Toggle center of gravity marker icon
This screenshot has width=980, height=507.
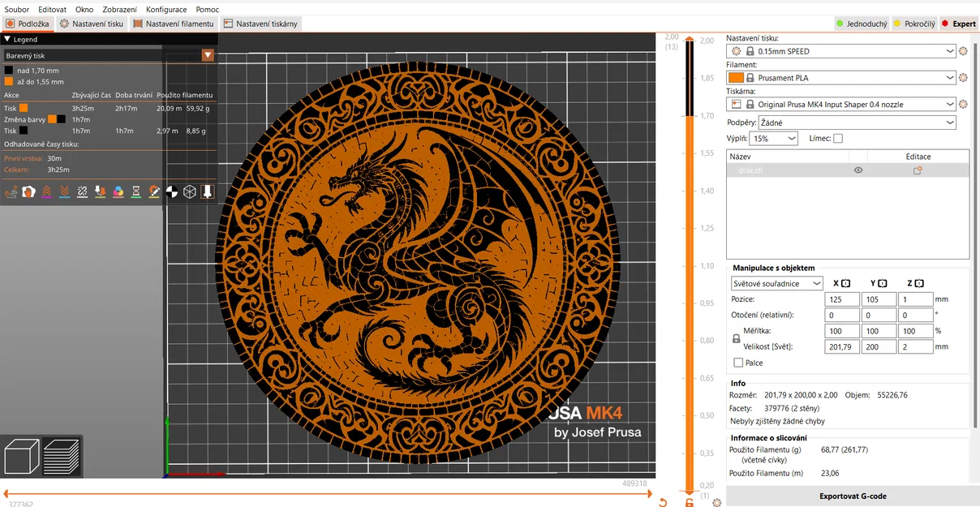point(172,191)
